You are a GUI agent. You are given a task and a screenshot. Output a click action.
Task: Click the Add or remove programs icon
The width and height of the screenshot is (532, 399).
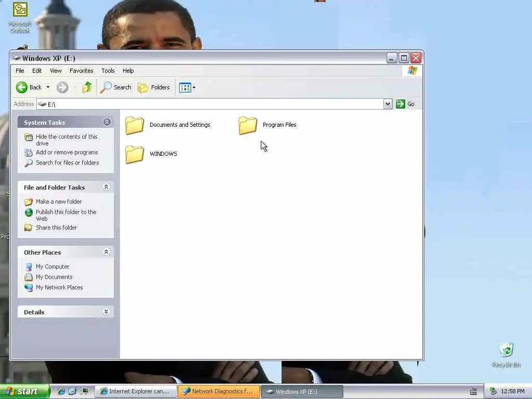29,153
